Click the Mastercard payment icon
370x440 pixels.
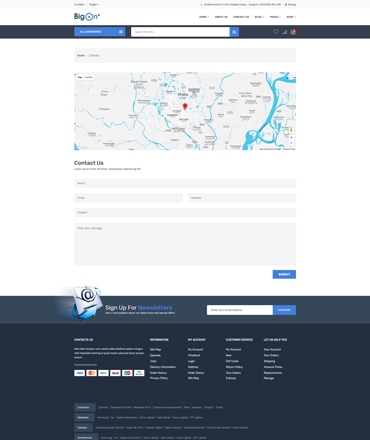tap(91, 373)
